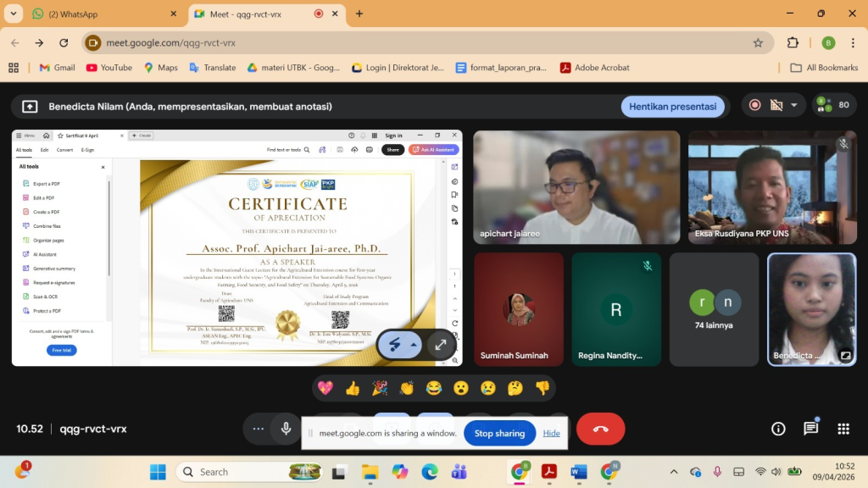Open more options three-dot menu in Meet
Image resolution: width=868 pixels, height=488 pixels.
point(258,429)
